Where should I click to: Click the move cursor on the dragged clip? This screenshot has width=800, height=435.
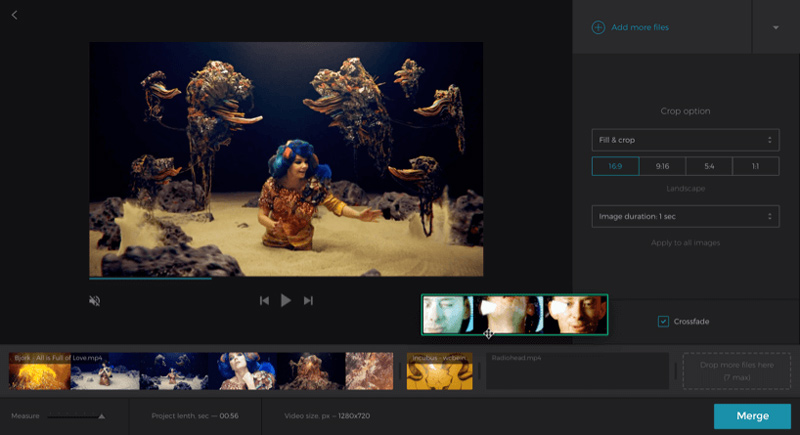pyautogui.click(x=488, y=334)
